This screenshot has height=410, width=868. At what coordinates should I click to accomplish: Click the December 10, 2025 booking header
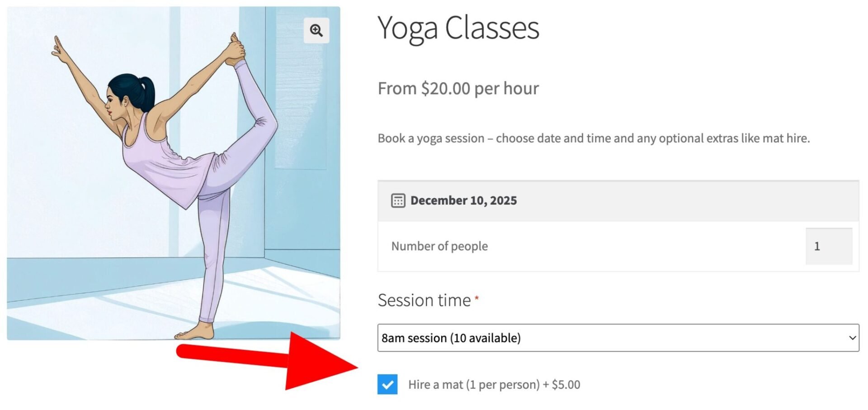tap(463, 200)
